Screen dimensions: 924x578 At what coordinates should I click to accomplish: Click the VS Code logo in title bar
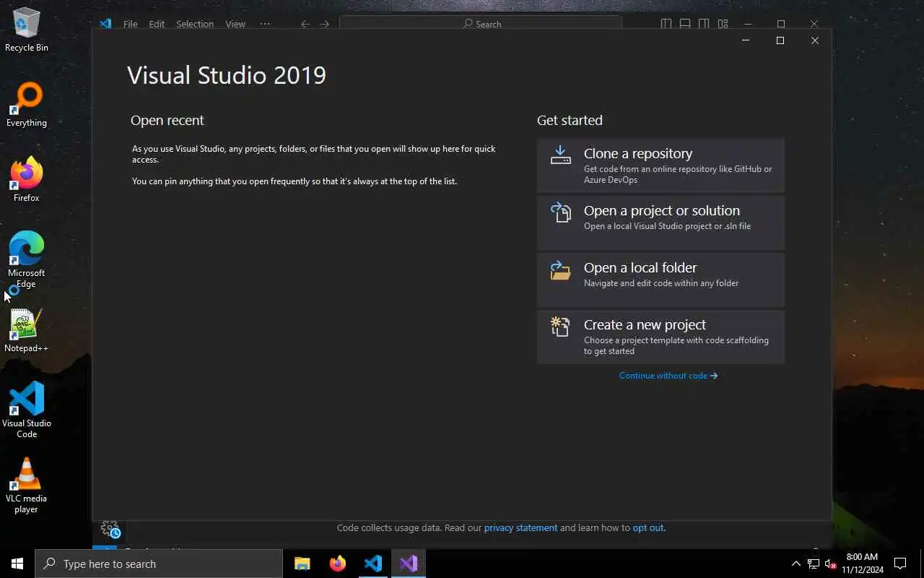(105, 24)
